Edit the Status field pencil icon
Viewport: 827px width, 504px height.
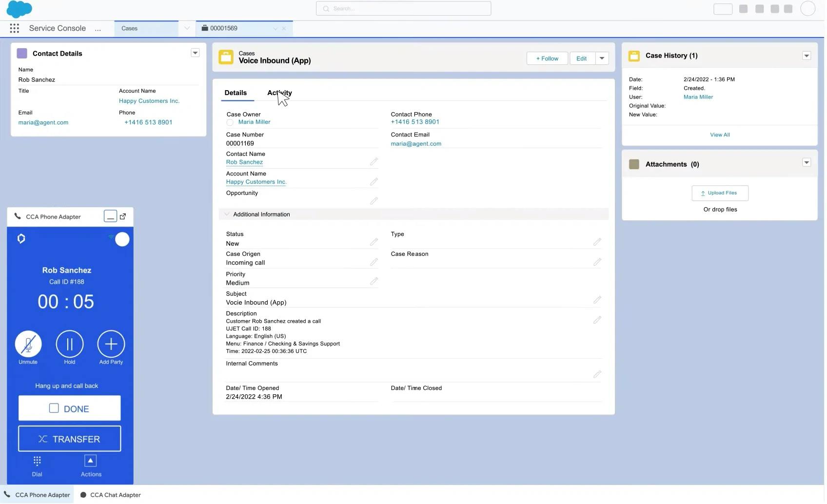point(374,241)
